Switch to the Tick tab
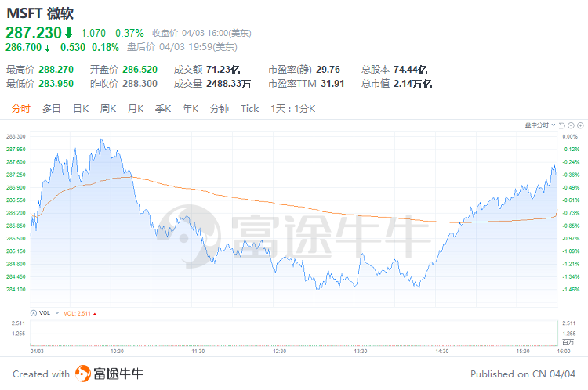Image resolution: width=588 pixels, height=390 pixels. pyautogui.click(x=250, y=109)
